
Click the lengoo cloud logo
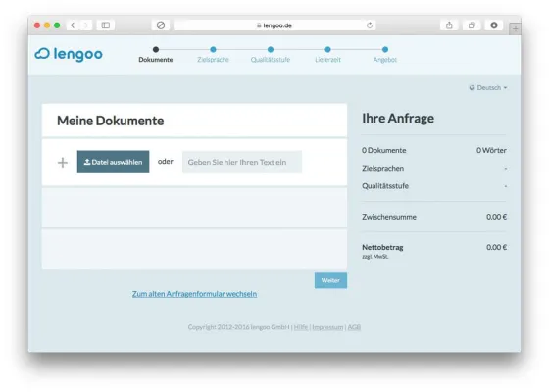coord(69,54)
